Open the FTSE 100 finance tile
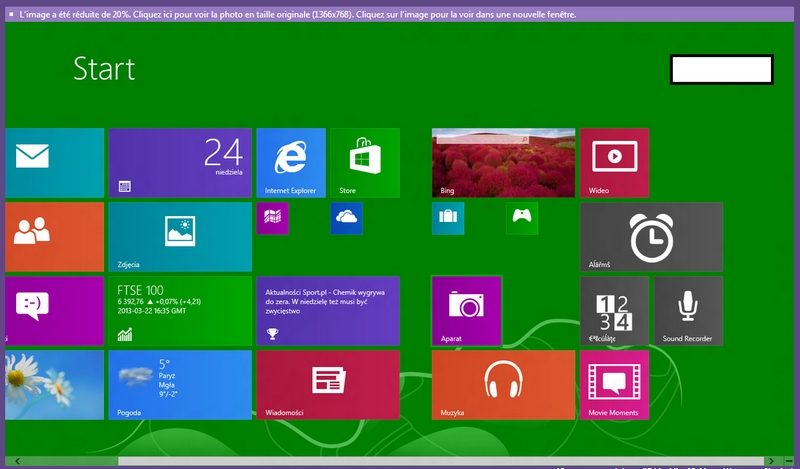The height and width of the screenshot is (469, 800). point(180,310)
